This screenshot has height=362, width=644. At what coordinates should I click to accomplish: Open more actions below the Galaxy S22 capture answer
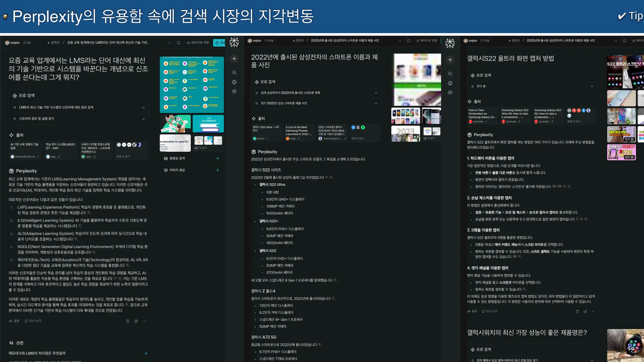click(x=593, y=311)
